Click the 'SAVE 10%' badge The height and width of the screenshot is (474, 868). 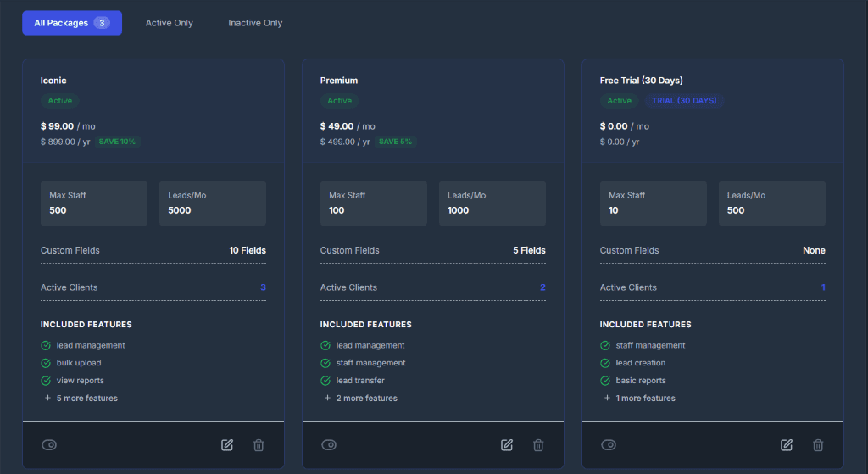pos(117,142)
